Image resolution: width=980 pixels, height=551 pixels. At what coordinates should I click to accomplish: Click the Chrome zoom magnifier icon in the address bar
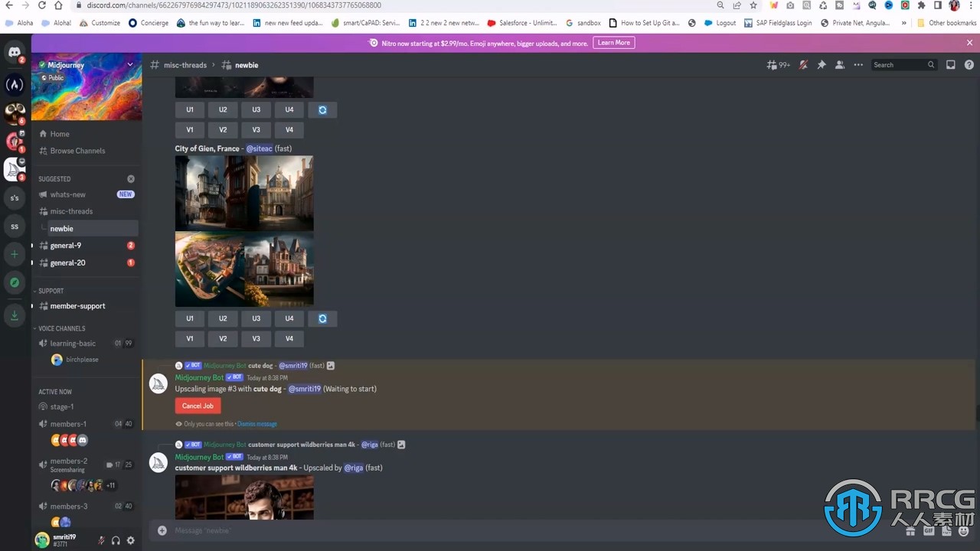(x=720, y=5)
